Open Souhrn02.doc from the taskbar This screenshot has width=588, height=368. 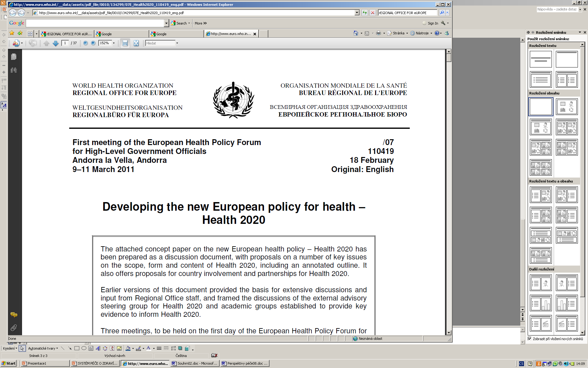(194, 363)
